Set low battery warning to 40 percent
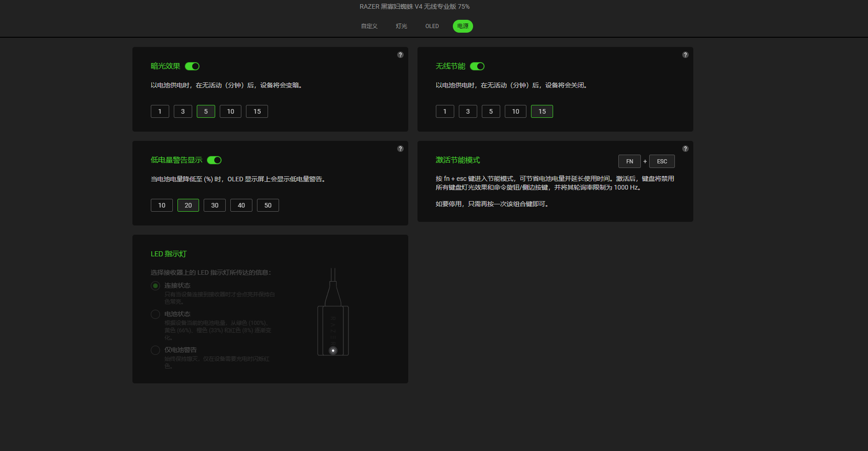 [x=241, y=205]
